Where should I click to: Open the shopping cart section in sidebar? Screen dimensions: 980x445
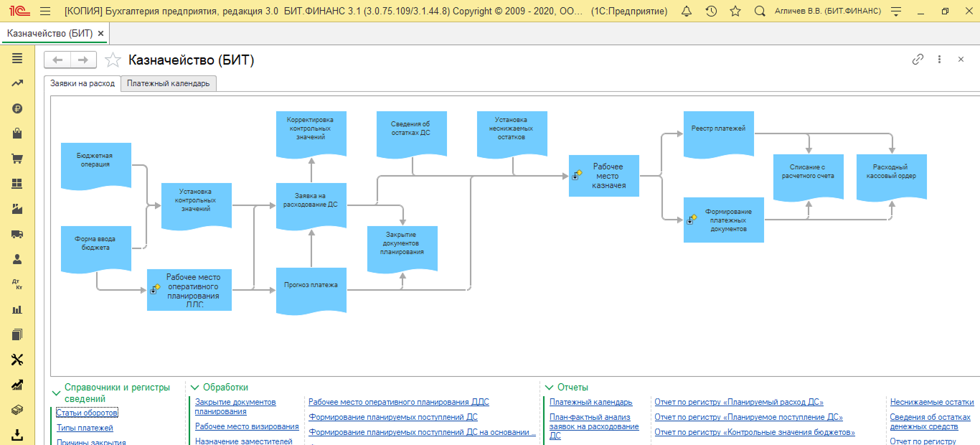click(18, 158)
